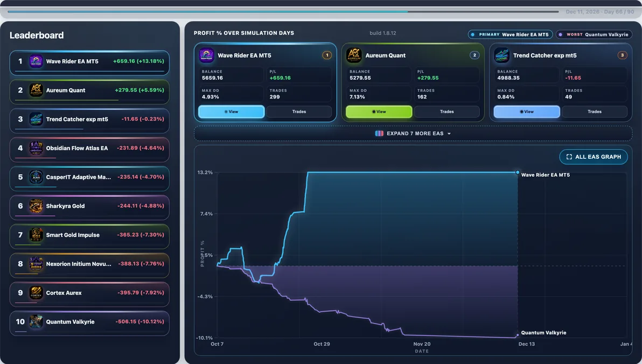This screenshot has height=364, width=642.
Task: Click the Leaderboard heading
Action: point(37,35)
